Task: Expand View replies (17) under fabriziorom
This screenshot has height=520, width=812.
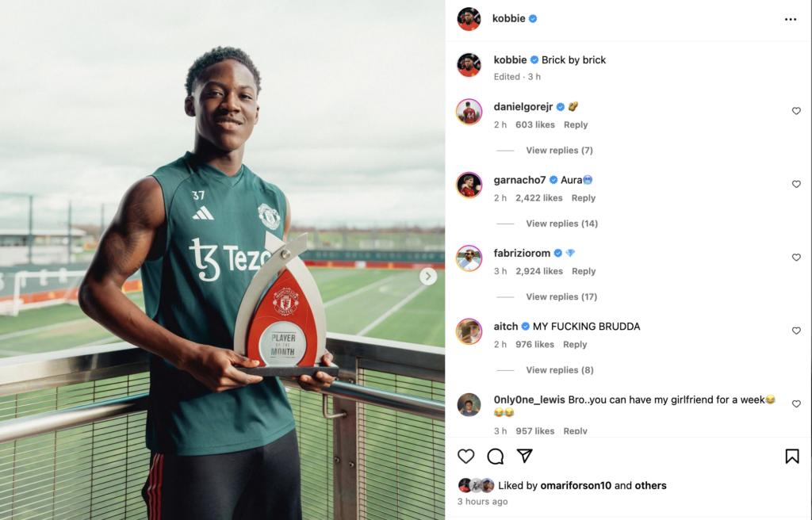Action: (x=561, y=296)
